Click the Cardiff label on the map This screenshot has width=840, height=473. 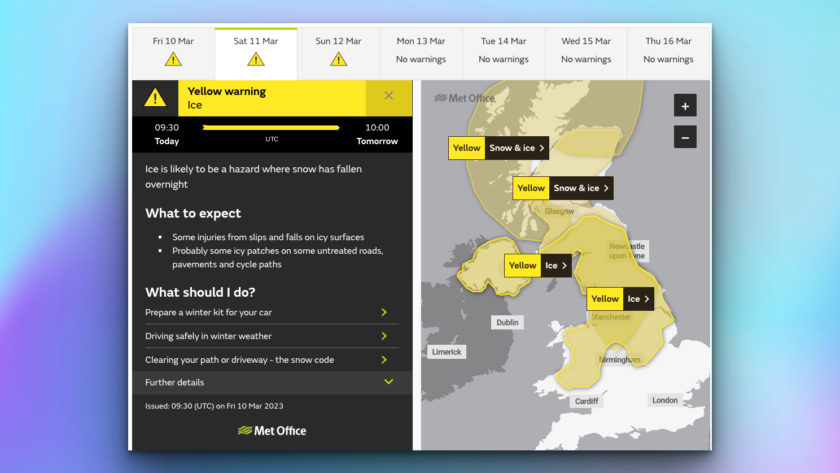click(x=586, y=401)
